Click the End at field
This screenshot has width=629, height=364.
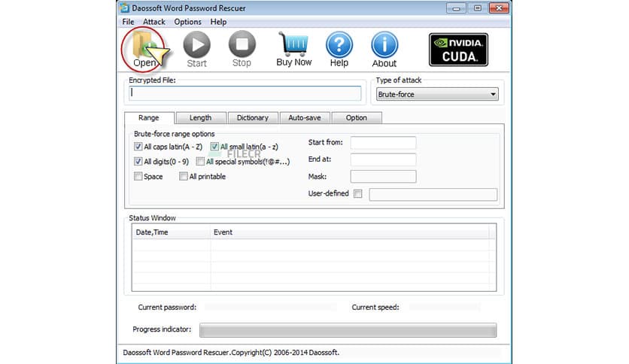coord(383,159)
